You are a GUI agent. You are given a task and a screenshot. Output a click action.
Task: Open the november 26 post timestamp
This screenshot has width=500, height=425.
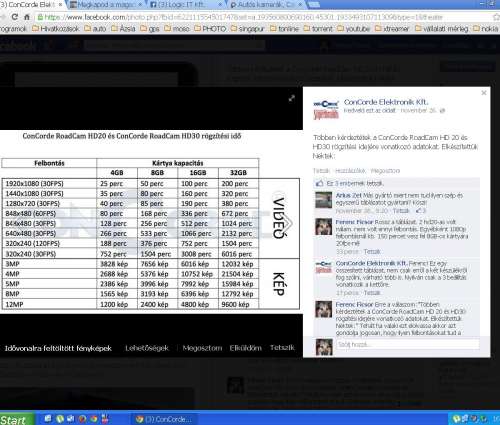click(x=418, y=111)
